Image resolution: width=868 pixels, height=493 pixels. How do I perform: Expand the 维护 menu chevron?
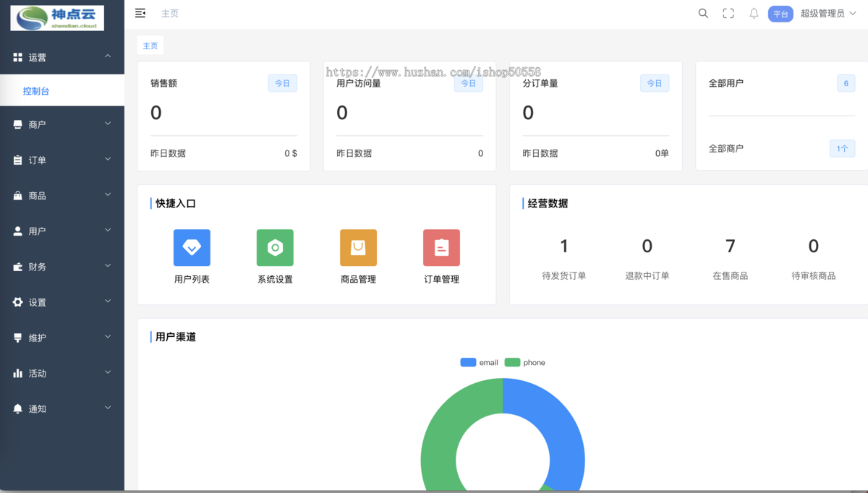tap(108, 337)
